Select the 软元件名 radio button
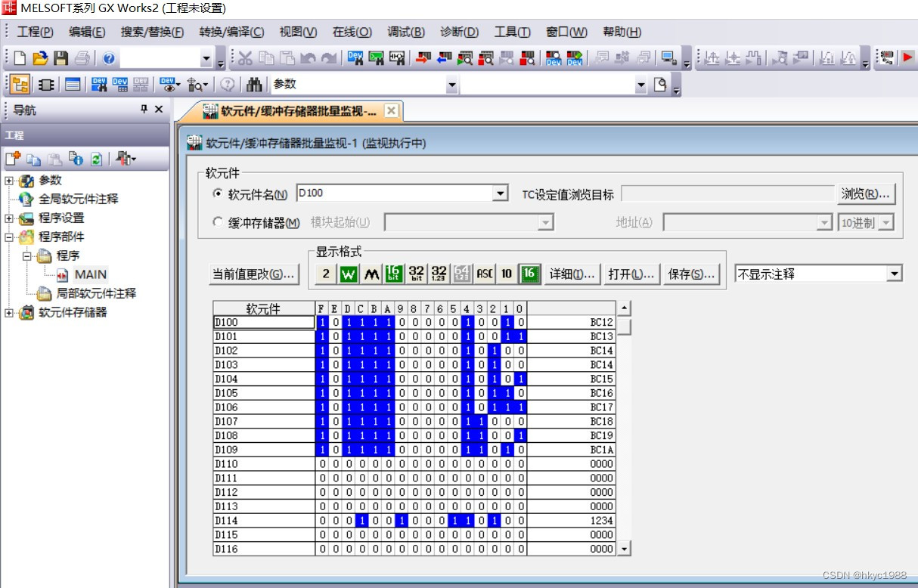918x588 pixels. 219,194
